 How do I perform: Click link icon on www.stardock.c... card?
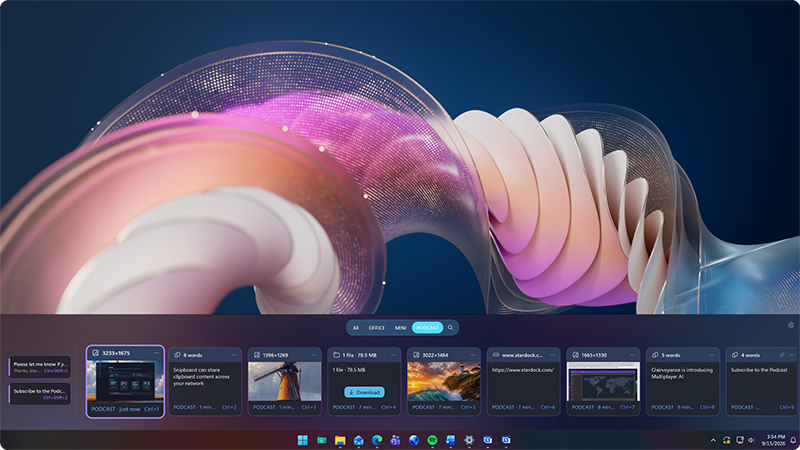[x=495, y=355]
